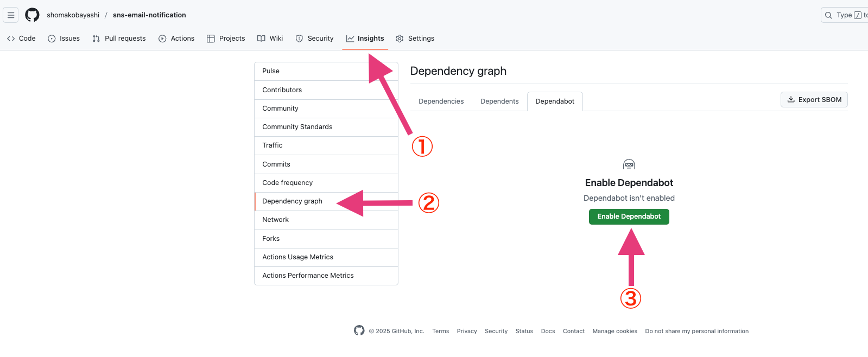
Task: Open Code frequency in the sidebar
Action: [326, 183]
